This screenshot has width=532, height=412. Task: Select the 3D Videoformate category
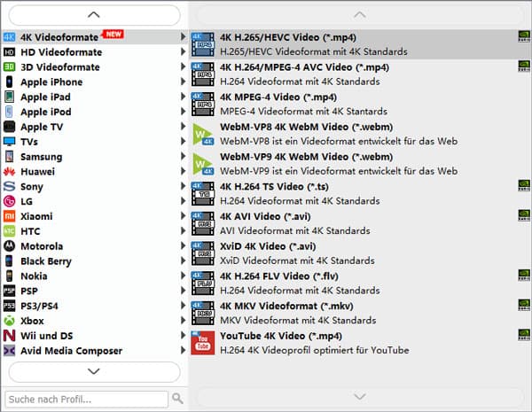60,67
